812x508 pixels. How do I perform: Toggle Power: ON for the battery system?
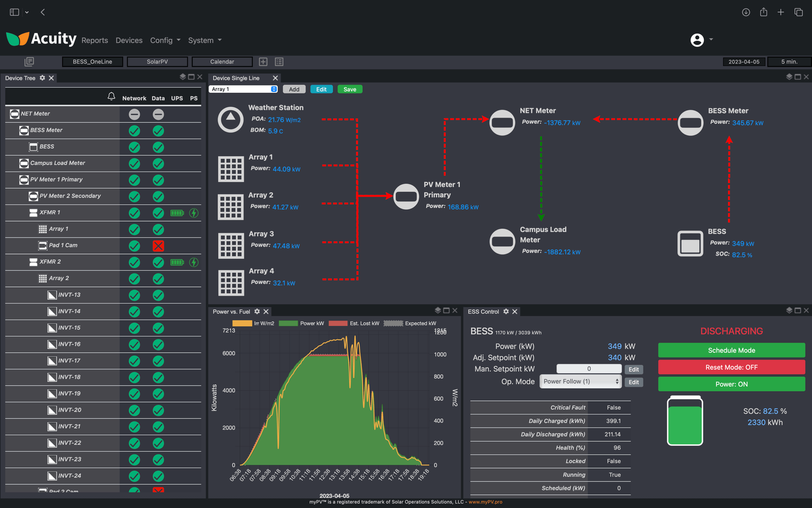731,384
